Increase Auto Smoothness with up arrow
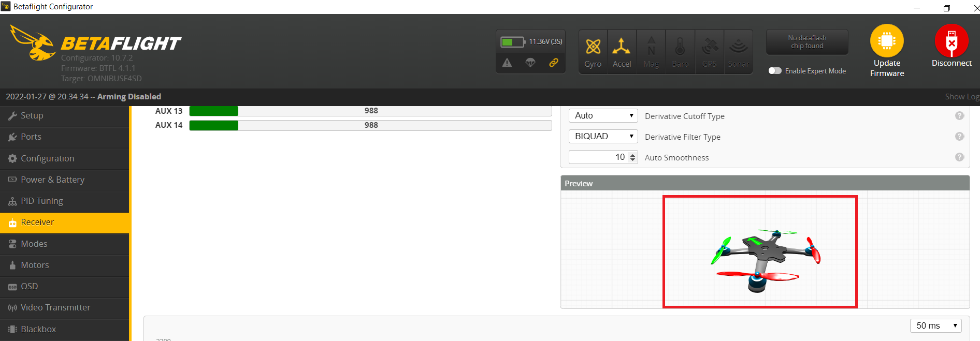 632,155
